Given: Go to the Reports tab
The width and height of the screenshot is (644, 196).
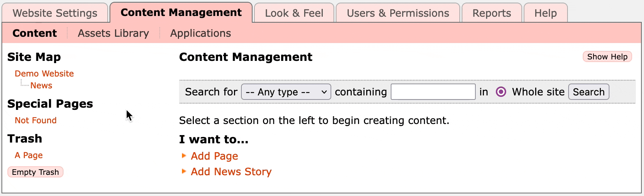Looking at the screenshot, I should click(491, 13).
